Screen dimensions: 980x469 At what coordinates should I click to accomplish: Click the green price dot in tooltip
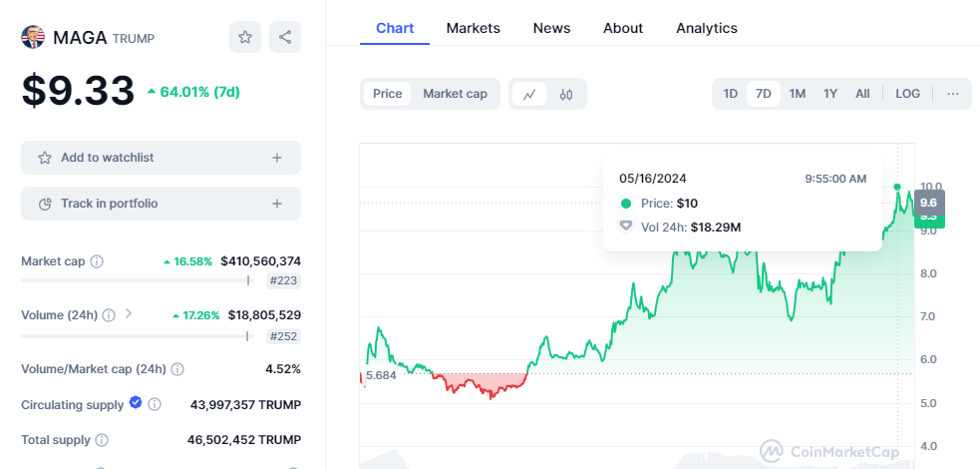(x=626, y=204)
